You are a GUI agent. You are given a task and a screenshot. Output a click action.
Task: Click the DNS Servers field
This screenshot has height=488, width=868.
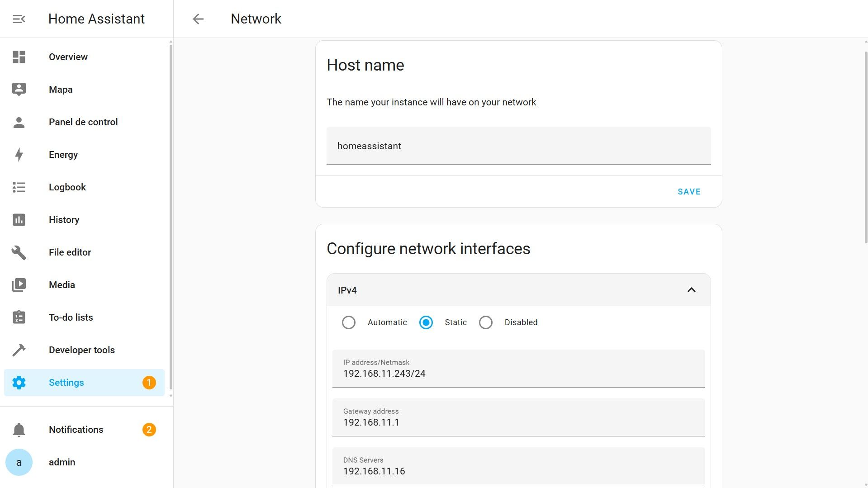[518, 466]
